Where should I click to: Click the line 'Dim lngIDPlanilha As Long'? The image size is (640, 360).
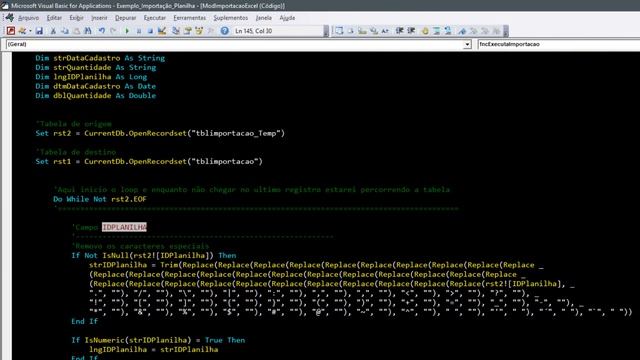91,77
